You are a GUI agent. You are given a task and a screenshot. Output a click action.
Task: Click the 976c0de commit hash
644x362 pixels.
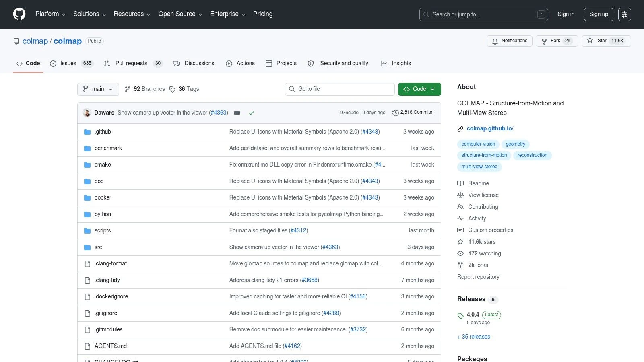click(x=349, y=113)
